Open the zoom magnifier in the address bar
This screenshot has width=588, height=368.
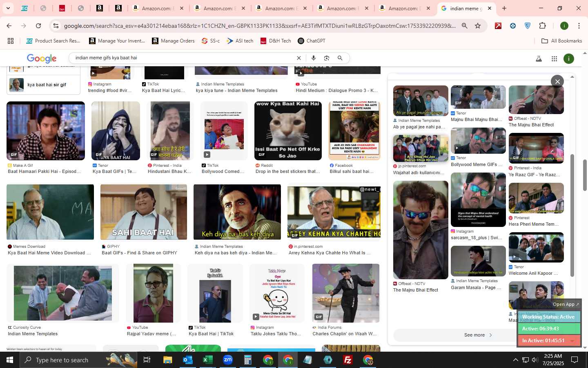[x=465, y=26]
